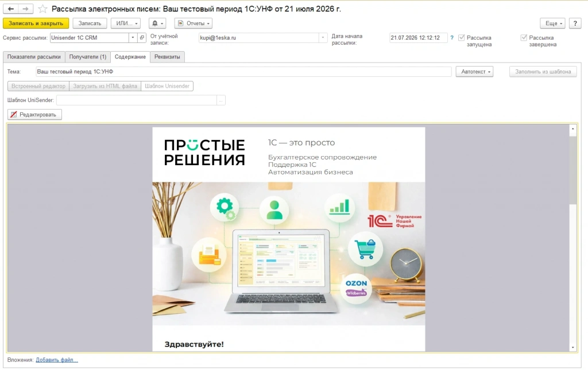Click the scroll down arrow in email preview
588x370 pixels.
(x=572, y=348)
